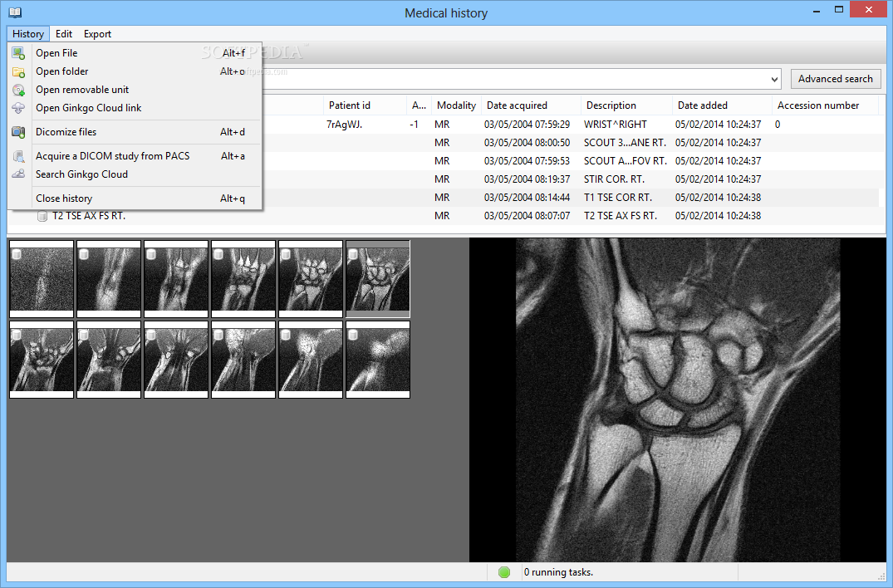Screen dimensions: 893x588
Task: Click the large wrist MRI preview image
Action: click(678, 399)
